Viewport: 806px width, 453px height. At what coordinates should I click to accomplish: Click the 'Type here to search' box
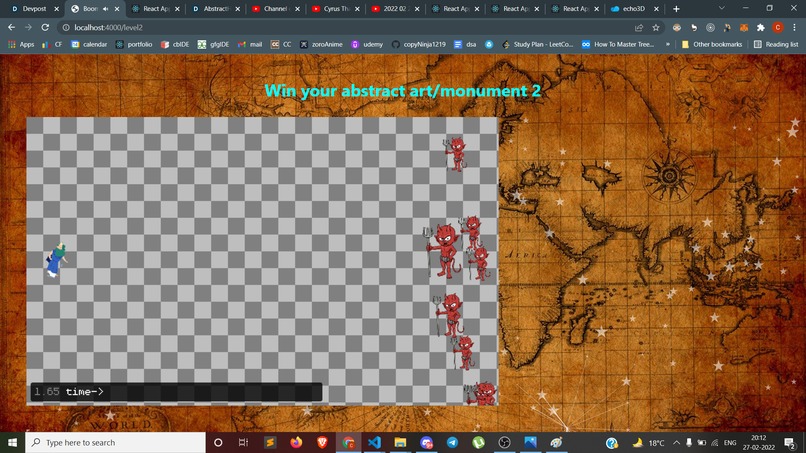(x=115, y=442)
